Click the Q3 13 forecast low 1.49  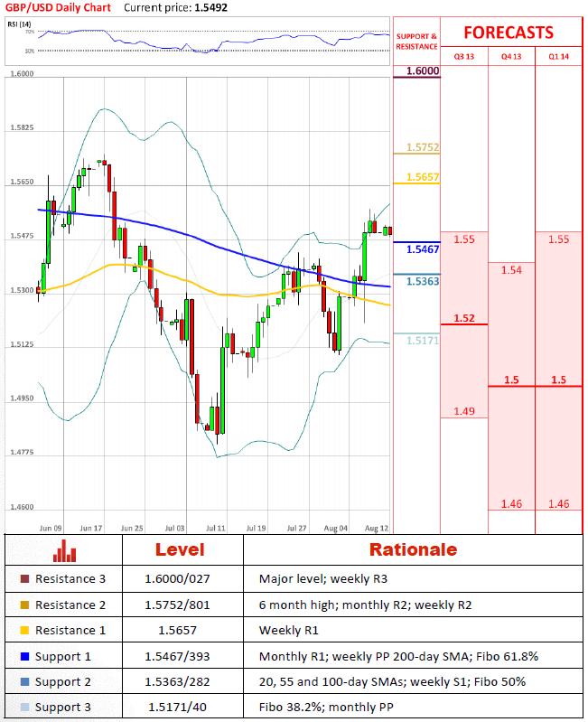[x=463, y=411]
